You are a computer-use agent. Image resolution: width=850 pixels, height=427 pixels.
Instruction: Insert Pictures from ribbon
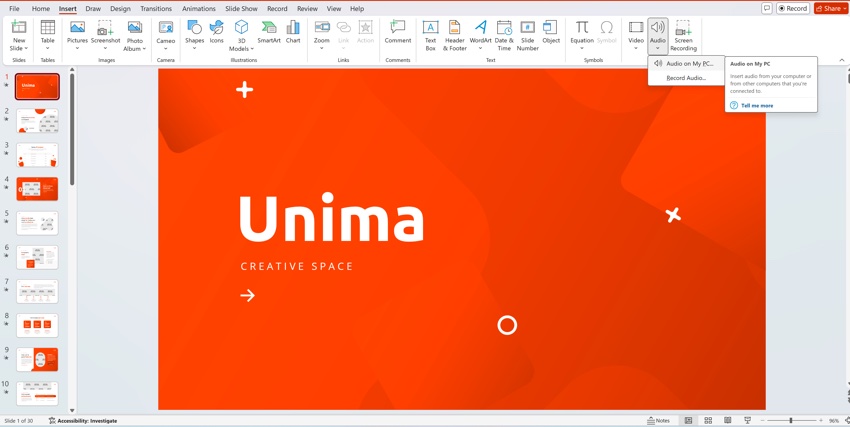tap(78, 36)
